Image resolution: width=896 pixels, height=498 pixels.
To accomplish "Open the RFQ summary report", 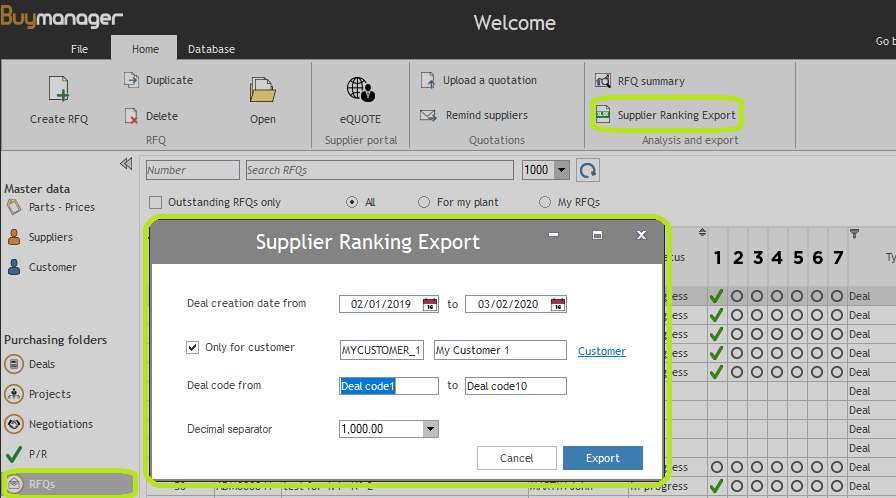I will coord(602,81).
